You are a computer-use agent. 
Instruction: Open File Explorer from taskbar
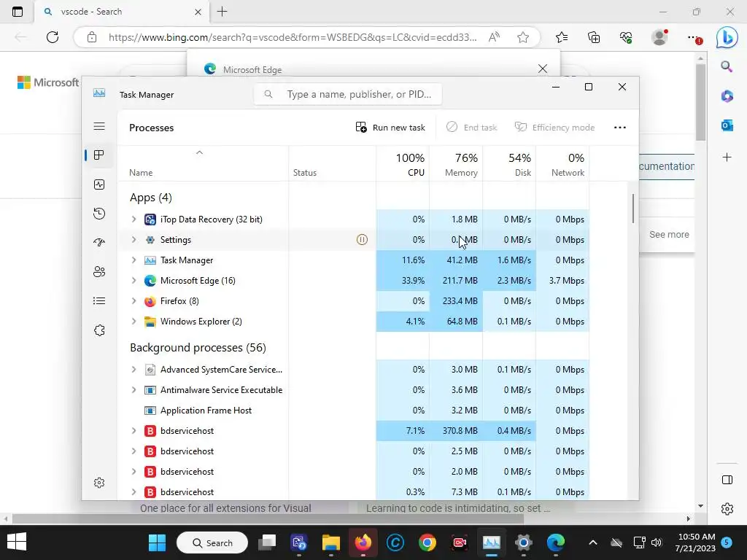point(330,542)
